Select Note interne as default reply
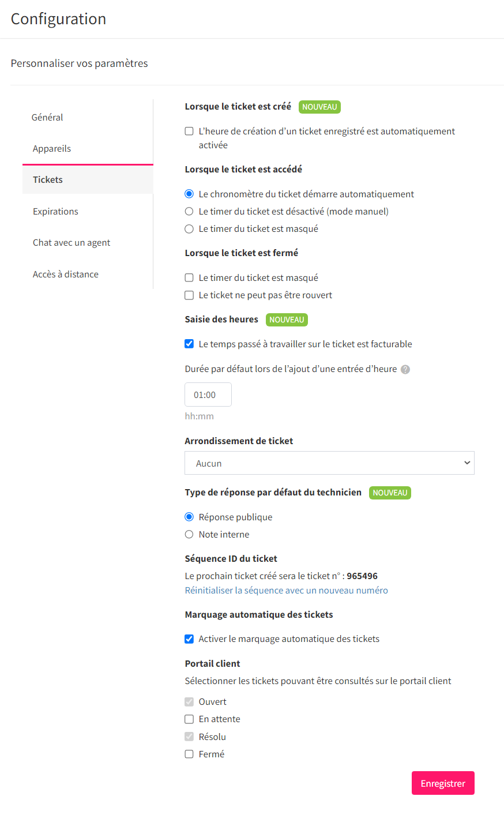 (189, 535)
